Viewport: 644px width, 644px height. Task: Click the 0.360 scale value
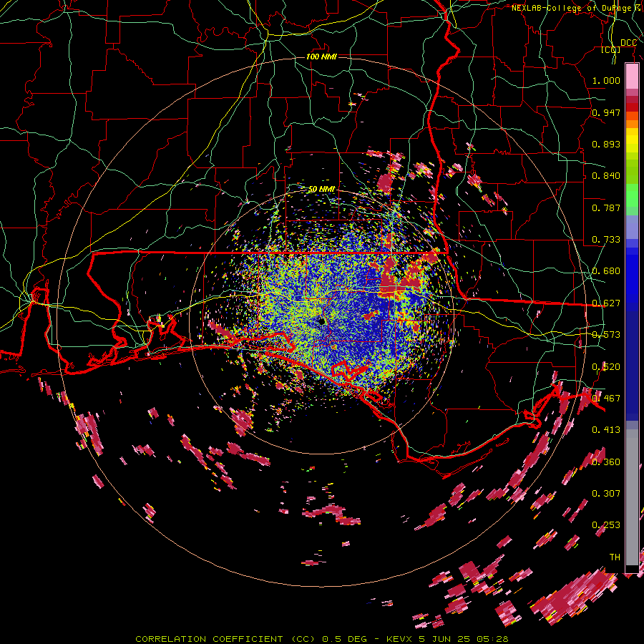coord(606,462)
